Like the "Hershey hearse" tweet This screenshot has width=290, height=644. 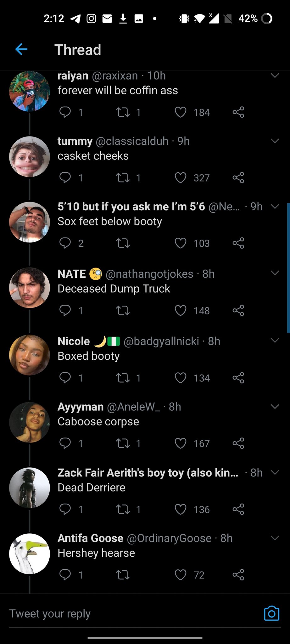181,575
